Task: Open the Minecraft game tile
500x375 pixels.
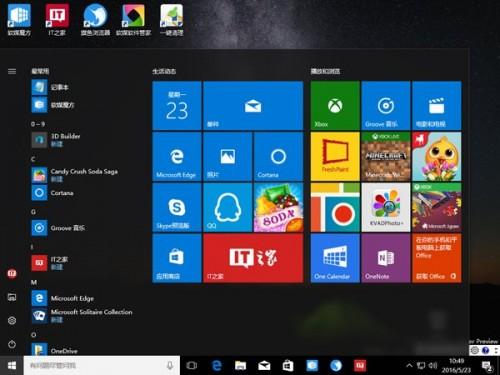Action: coord(386,156)
